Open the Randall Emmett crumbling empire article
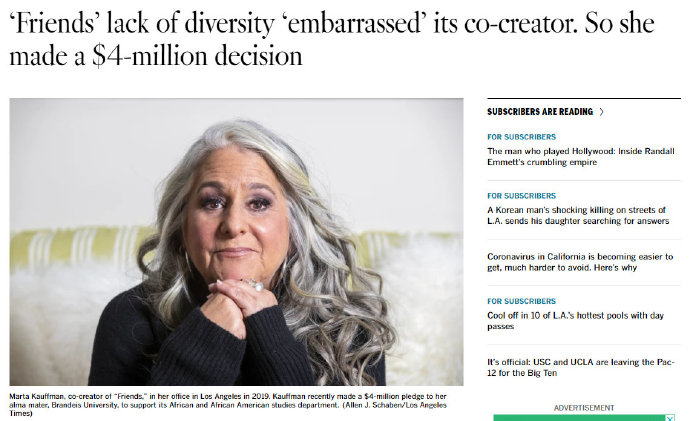 point(580,157)
